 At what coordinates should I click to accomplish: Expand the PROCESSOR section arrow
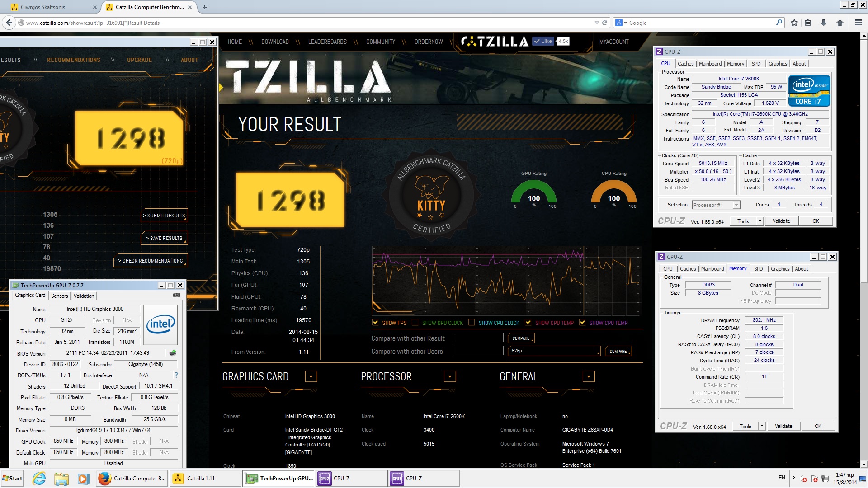coord(450,376)
